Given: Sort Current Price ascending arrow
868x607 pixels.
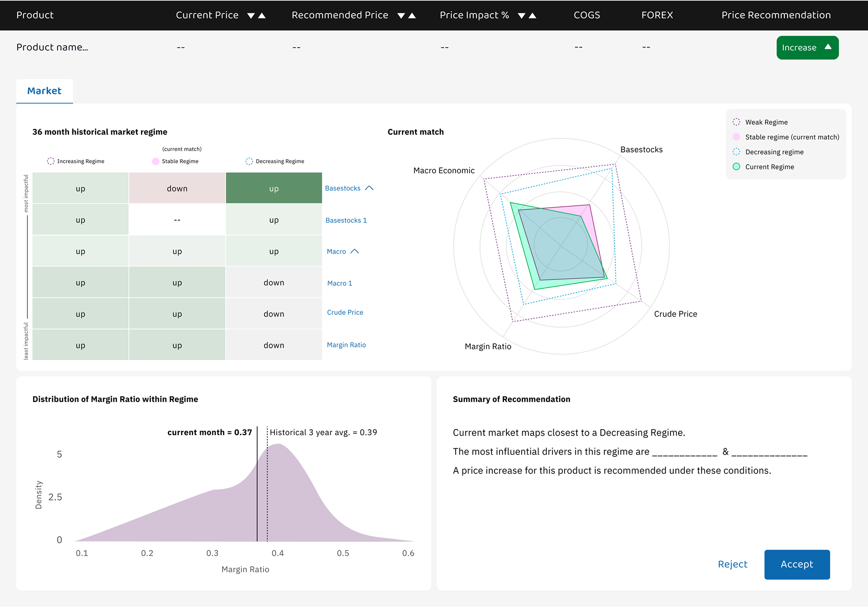Looking at the screenshot, I should (262, 15).
